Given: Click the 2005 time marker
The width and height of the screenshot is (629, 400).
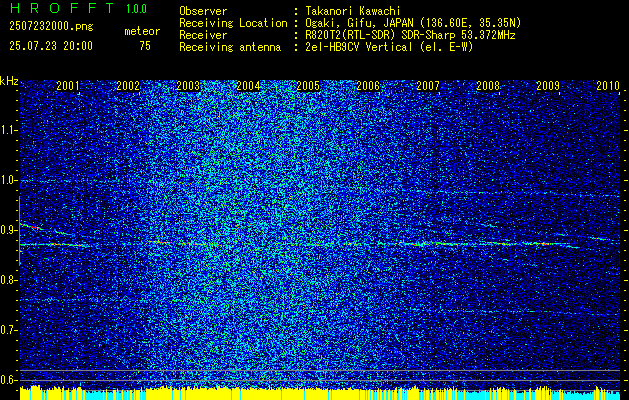Looking at the screenshot, I should click(308, 85).
